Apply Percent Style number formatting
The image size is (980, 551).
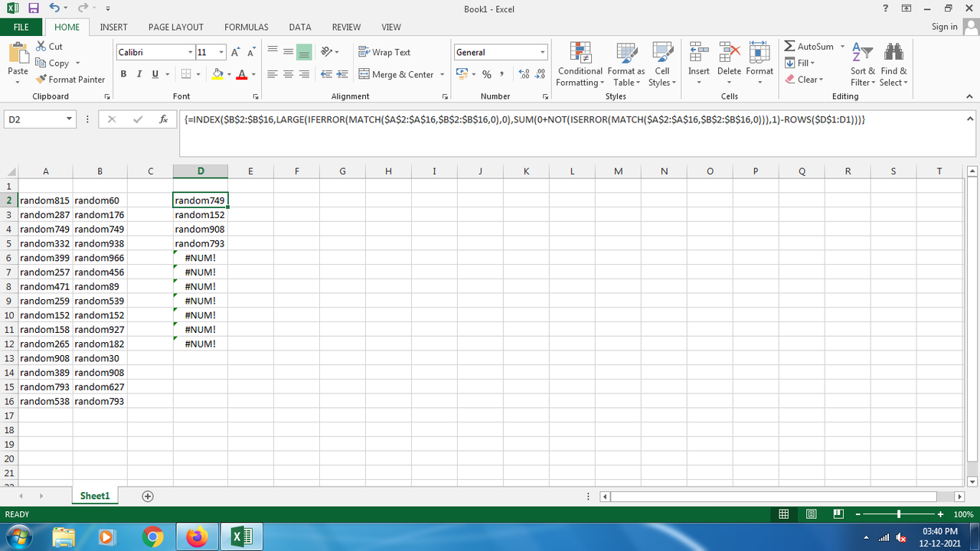point(486,74)
